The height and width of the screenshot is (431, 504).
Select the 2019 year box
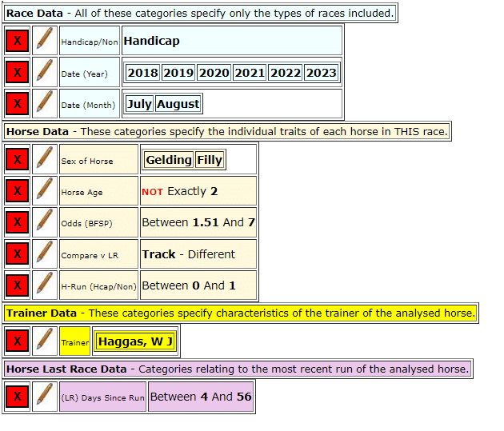pyautogui.click(x=178, y=73)
